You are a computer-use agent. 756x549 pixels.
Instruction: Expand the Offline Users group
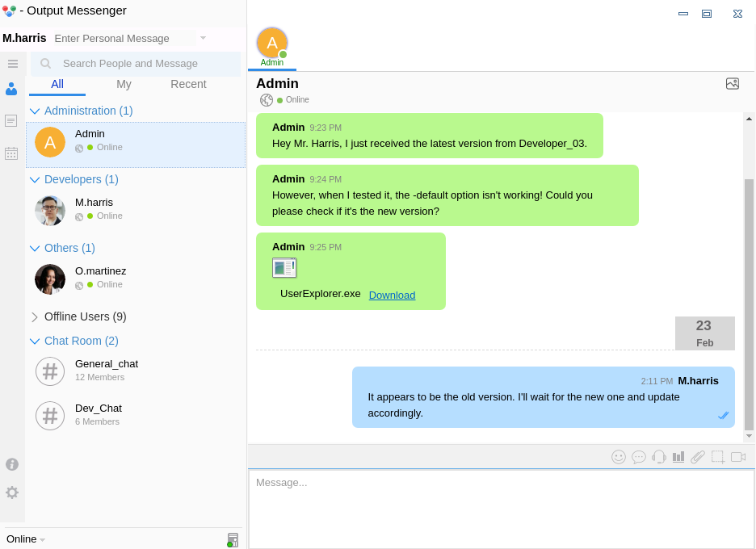[35, 317]
